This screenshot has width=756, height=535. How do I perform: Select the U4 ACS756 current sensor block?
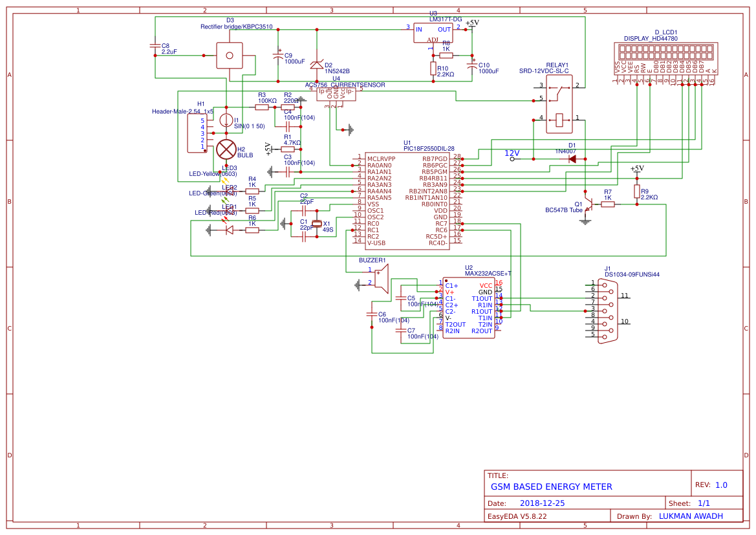coord(336,94)
